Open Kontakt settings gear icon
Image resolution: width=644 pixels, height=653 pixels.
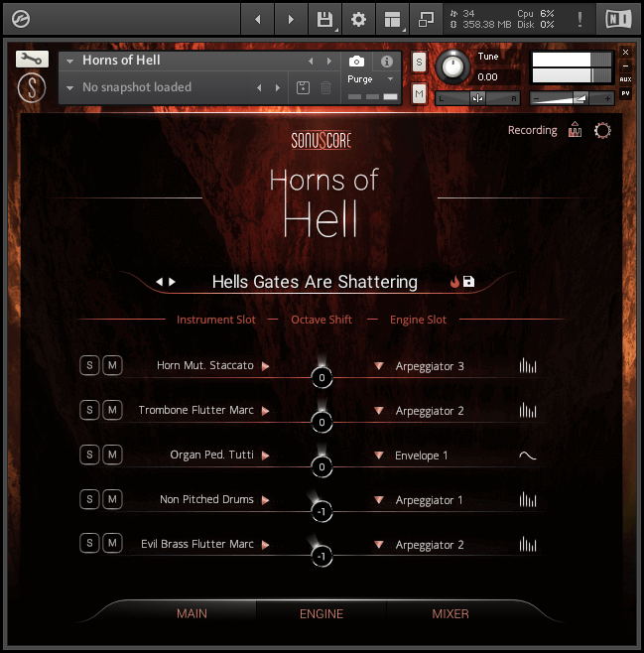[x=358, y=19]
